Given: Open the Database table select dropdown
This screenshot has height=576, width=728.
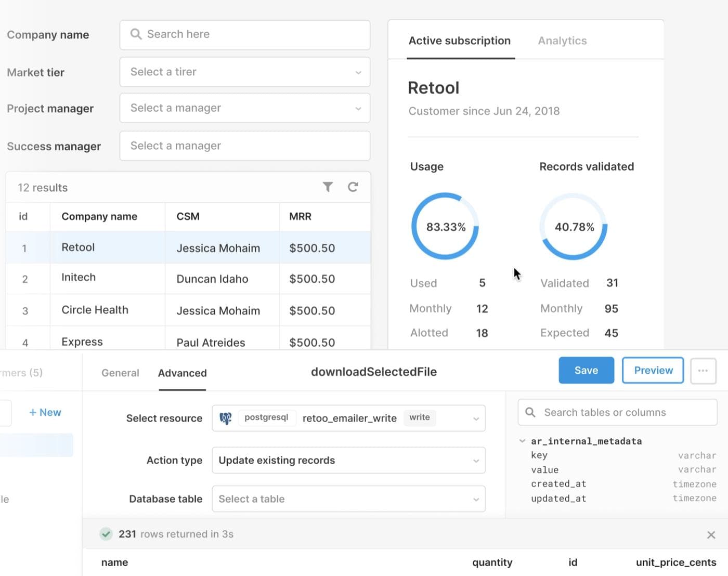Looking at the screenshot, I should pos(348,499).
